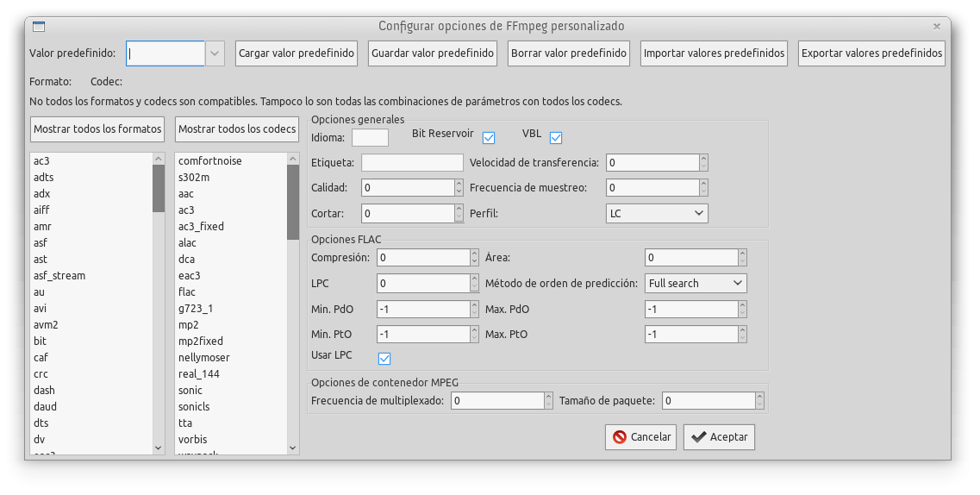This screenshot has height=495, width=980.
Task: Click the Compresión value field
Action: [424, 258]
